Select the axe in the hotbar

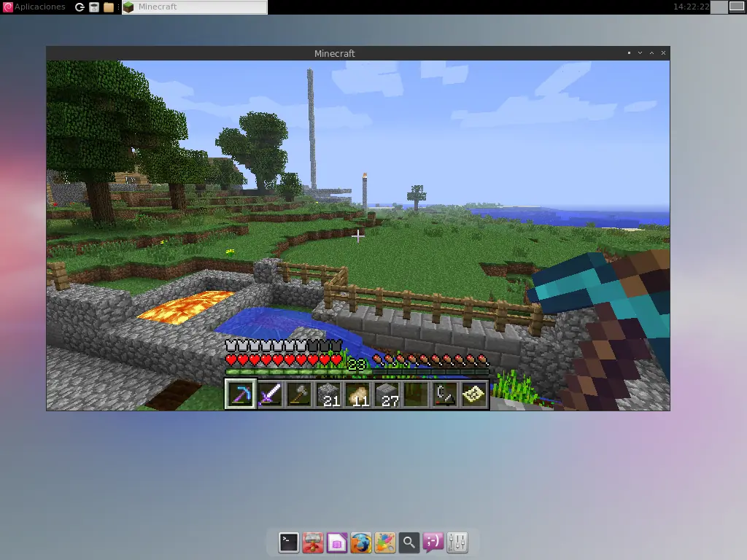299,394
